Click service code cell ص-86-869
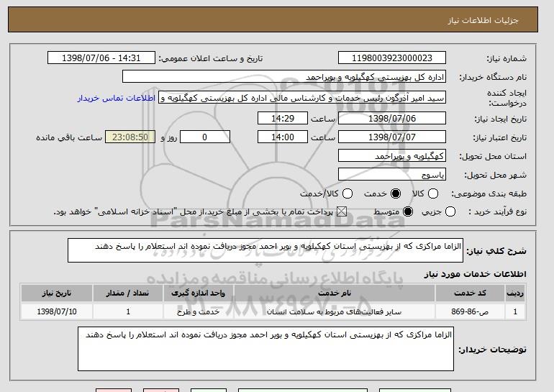This screenshot has width=554, height=392. coord(470,312)
